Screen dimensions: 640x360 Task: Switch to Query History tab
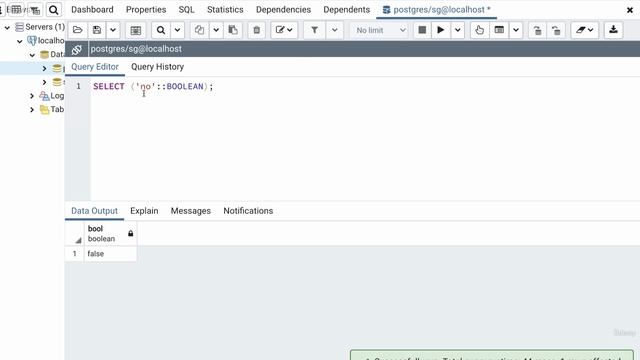point(157,67)
